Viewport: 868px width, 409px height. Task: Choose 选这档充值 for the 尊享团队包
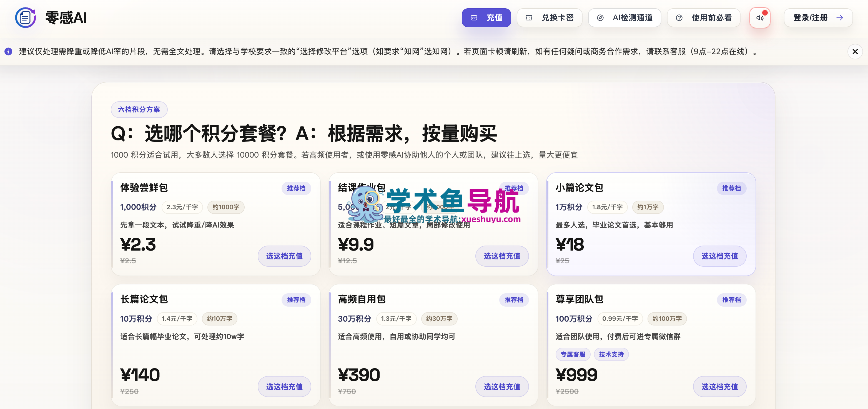720,387
